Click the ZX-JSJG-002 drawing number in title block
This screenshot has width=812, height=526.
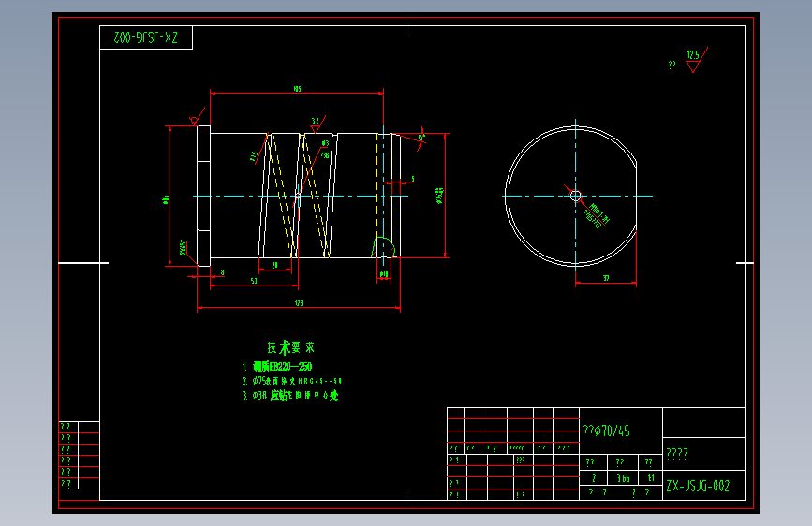coord(698,486)
